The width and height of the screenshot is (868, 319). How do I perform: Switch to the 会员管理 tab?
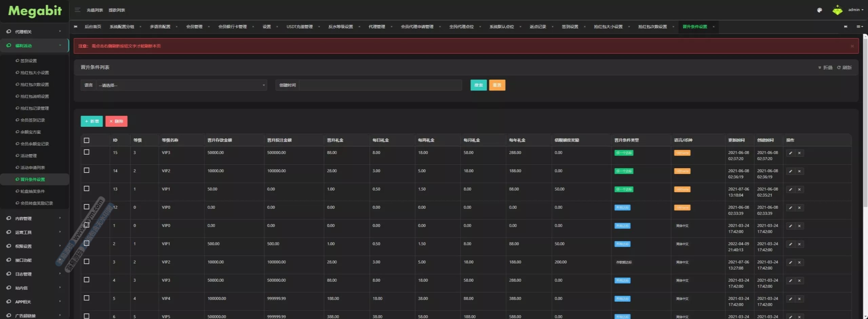coord(194,27)
